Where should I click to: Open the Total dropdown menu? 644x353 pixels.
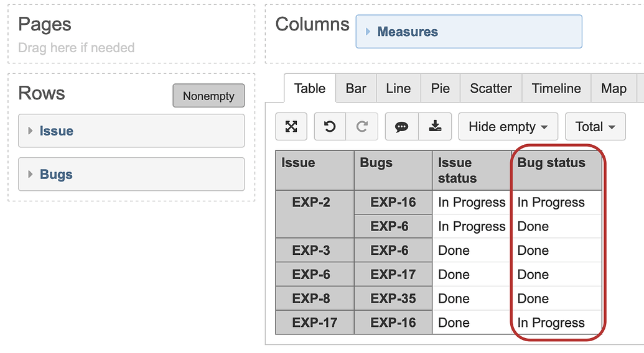595,127
